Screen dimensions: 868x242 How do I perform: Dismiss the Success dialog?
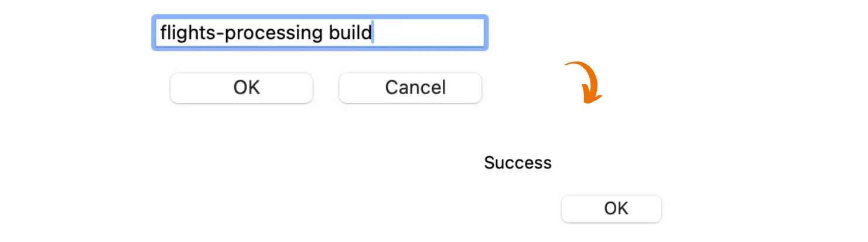611,209
